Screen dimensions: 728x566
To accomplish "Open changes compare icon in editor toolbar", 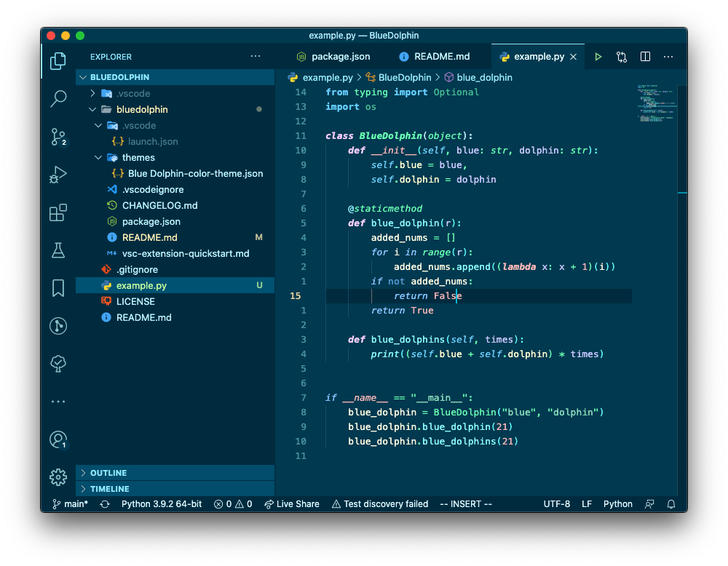I will [x=622, y=57].
